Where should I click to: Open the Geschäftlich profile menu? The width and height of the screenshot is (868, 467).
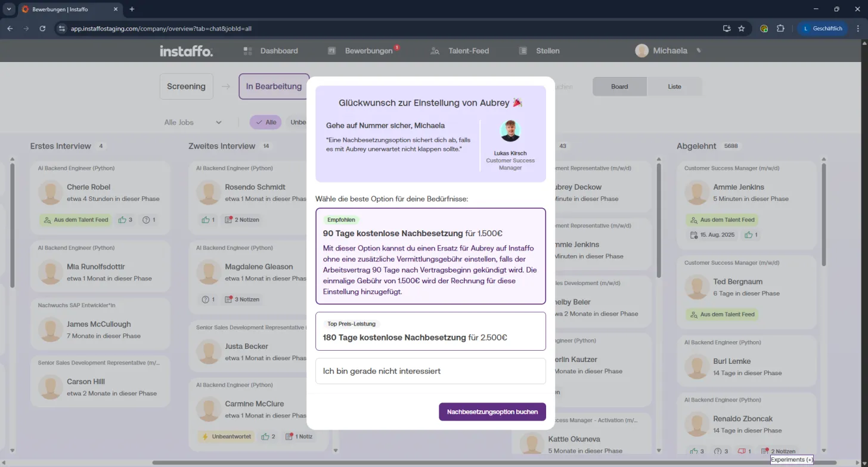click(823, 28)
